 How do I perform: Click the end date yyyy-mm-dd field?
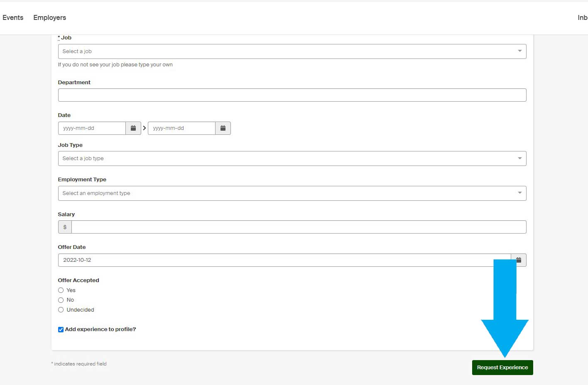[x=181, y=128]
